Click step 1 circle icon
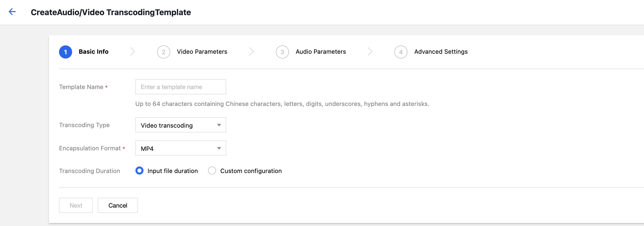Viewport: 644px width, 226px height. [x=66, y=52]
